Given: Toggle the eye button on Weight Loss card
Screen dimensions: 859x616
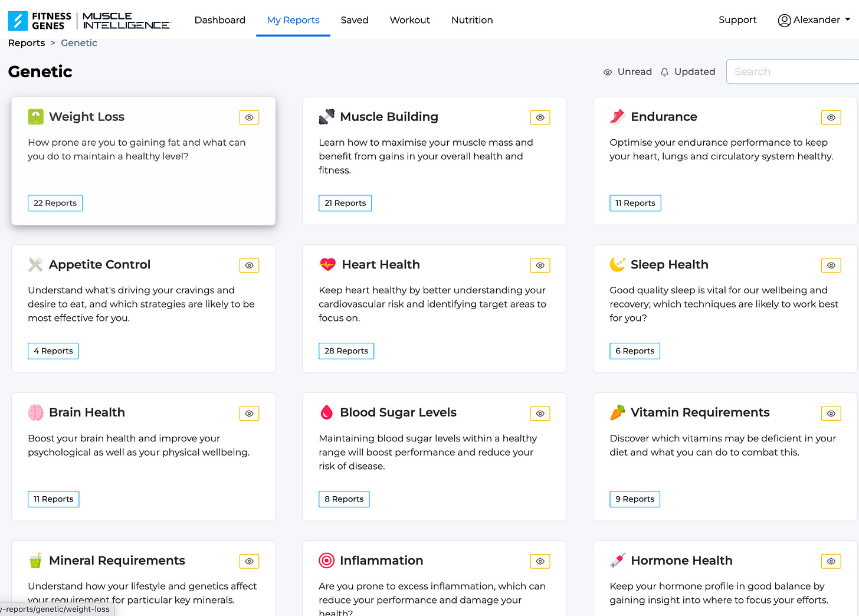Looking at the screenshot, I should click(249, 117).
